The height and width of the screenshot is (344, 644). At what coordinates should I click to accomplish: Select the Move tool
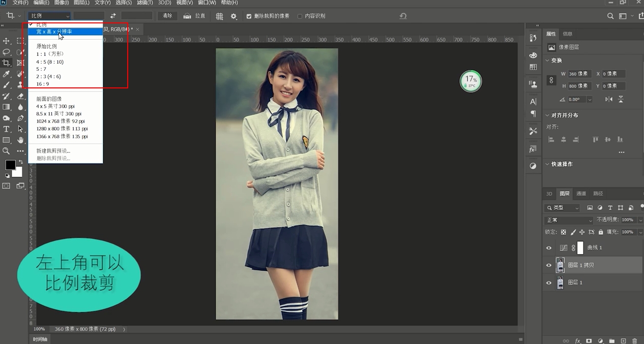tap(7, 41)
